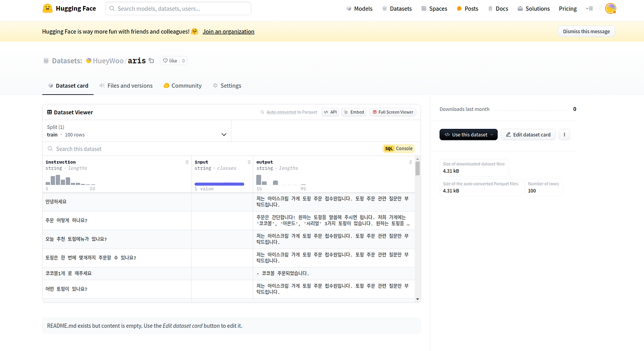This screenshot has height=351, width=644.
Task: Click the Dataset Viewer heading
Action: [70, 112]
